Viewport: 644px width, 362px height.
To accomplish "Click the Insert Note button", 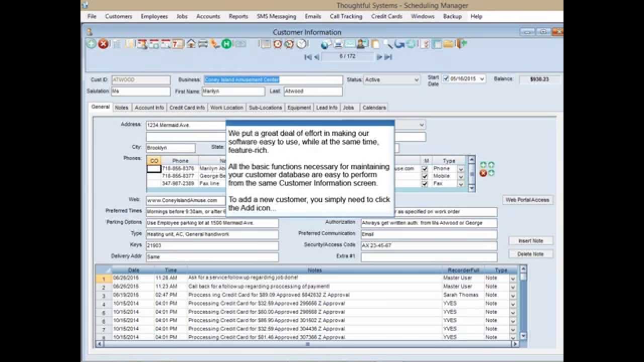I will (531, 241).
